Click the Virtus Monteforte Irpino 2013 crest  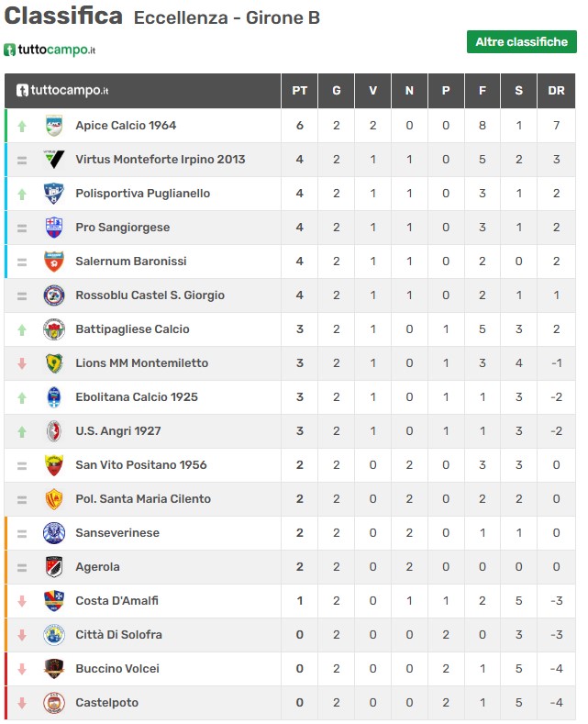(54, 160)
